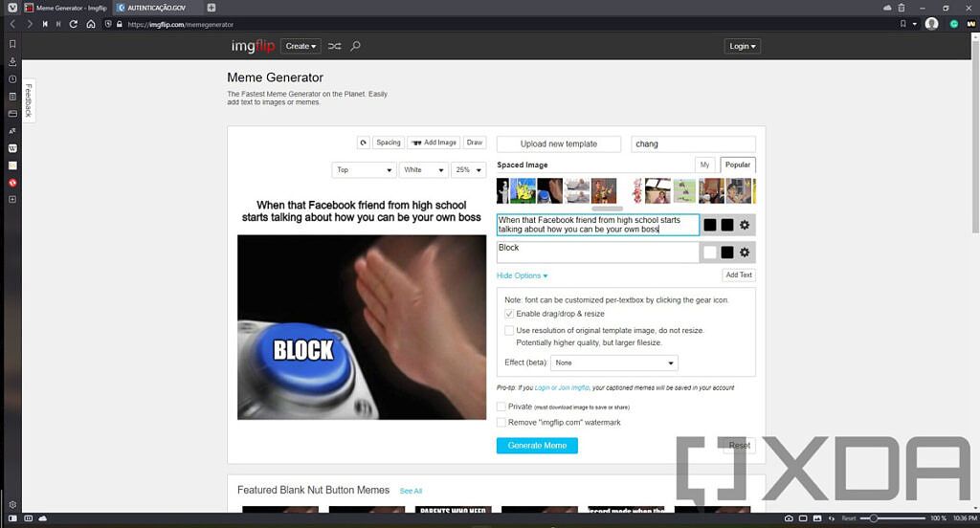This screenshot has height=528, width=980.
Task: Open the 25% spacing size dropdown
Action: point(468,170)
